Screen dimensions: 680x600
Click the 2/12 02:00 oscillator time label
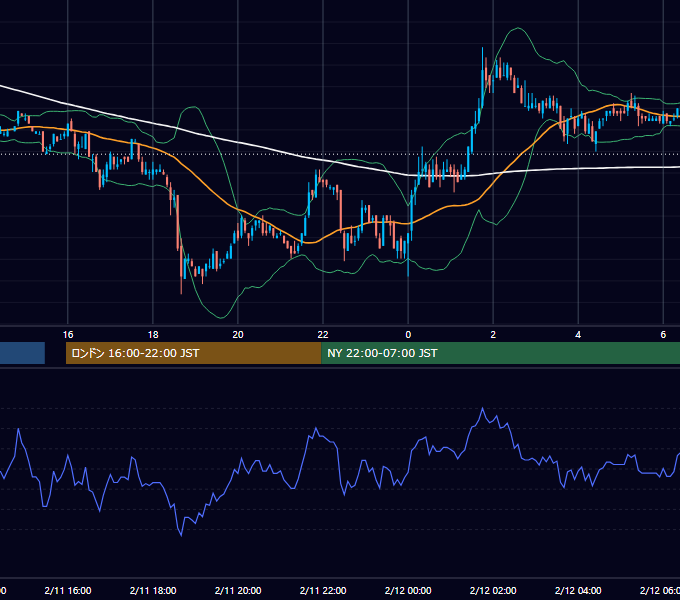[493, 590]
